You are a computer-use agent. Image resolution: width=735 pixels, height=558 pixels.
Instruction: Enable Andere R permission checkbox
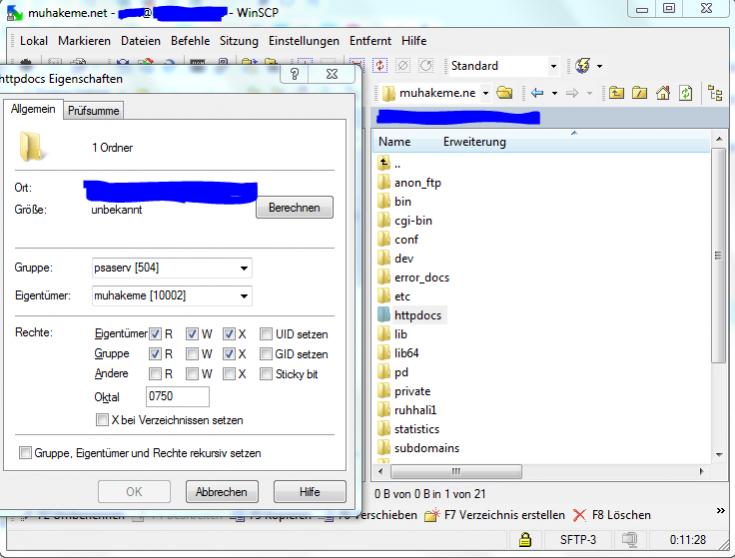(x=155, y=374)
